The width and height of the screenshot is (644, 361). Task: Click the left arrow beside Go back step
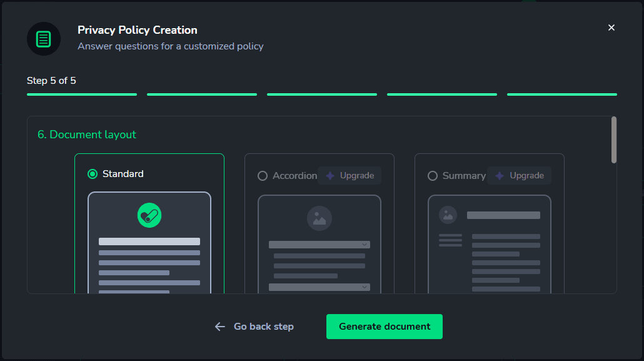point(220,327)
